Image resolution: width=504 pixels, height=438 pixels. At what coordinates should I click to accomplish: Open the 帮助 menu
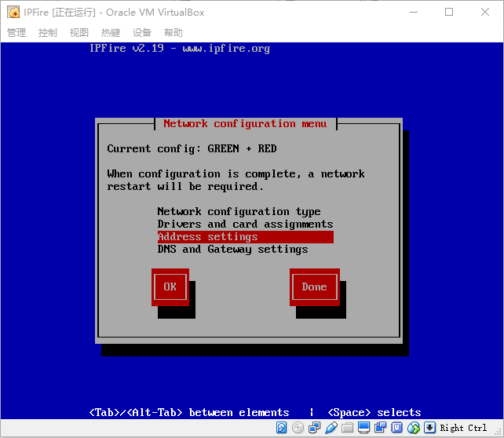coord(173,32)
